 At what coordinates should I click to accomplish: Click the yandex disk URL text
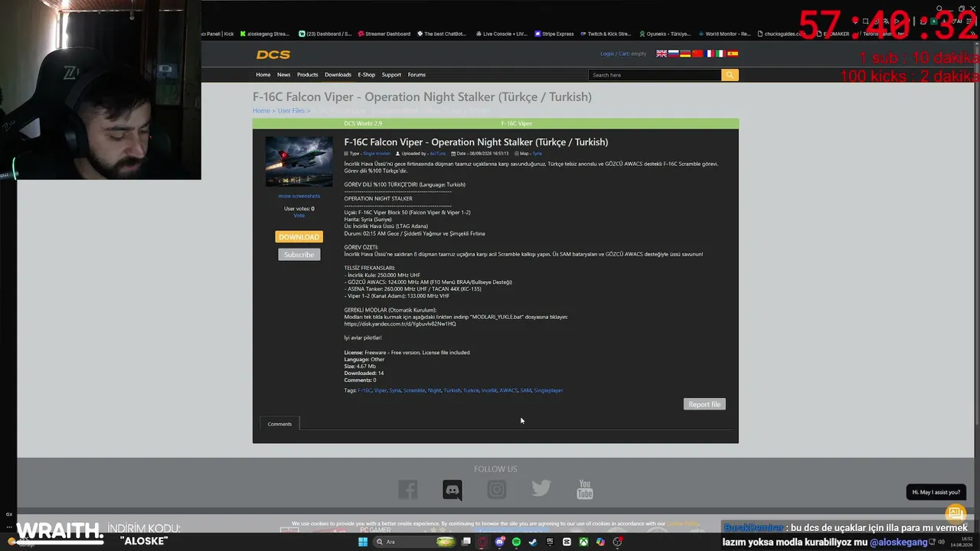click(x=400, y=324)
